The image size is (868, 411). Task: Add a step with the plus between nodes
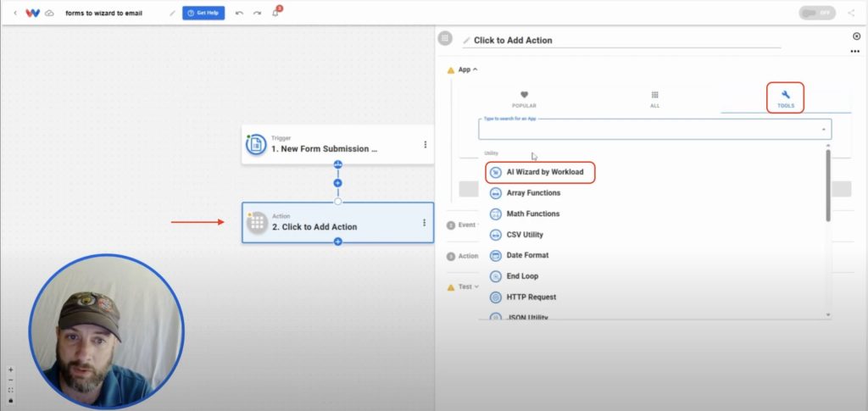(x=337, y=183)
